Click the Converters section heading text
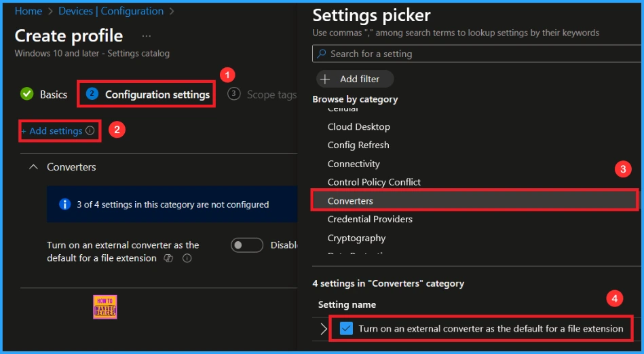The image size is (644, 354). (x=71, y=167)
